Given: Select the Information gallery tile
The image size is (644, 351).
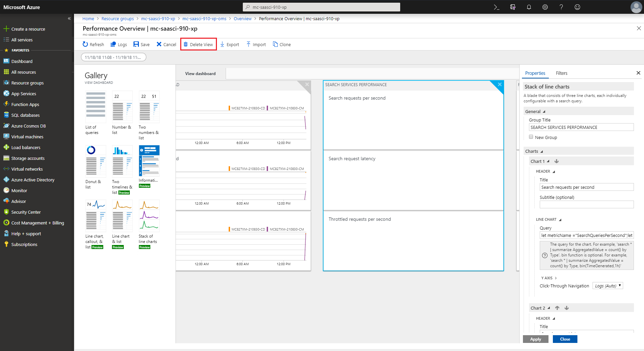Looking at the screenshot, I should pyautogui.click(x=149, y=167).
